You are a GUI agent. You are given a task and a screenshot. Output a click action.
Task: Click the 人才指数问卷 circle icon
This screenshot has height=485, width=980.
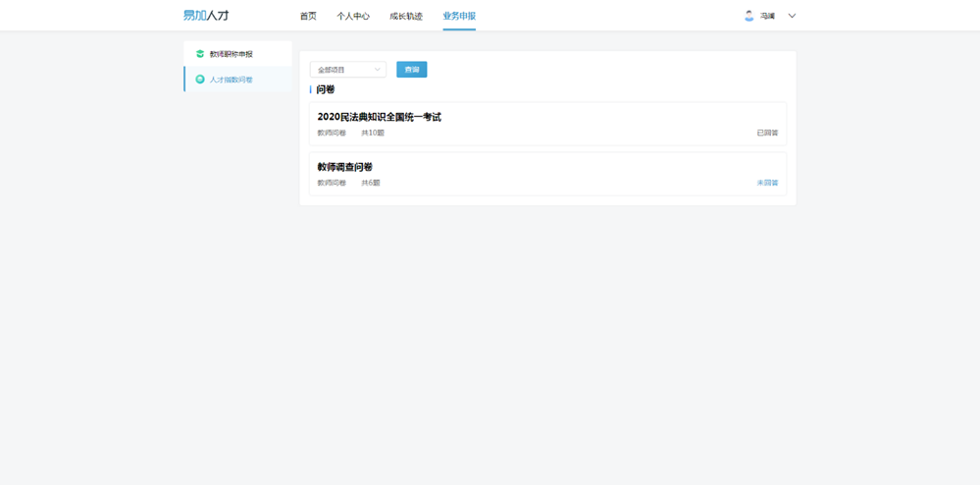pos(200,80)
